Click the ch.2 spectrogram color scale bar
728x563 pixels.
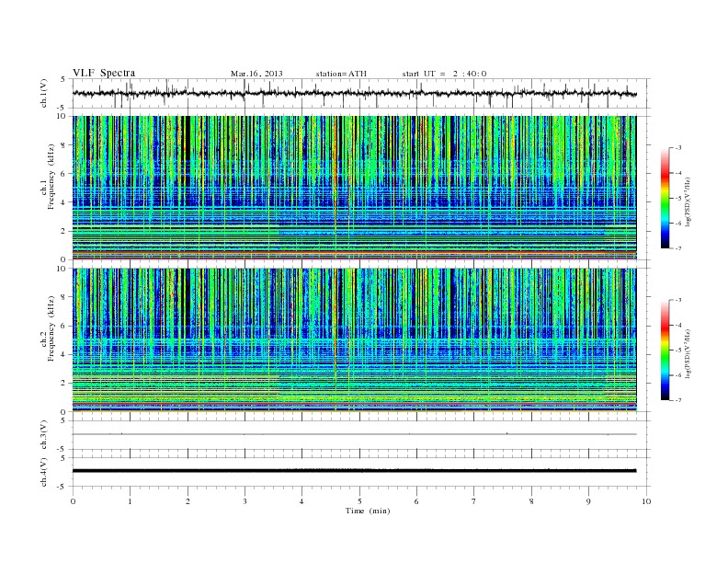[665, 350]
